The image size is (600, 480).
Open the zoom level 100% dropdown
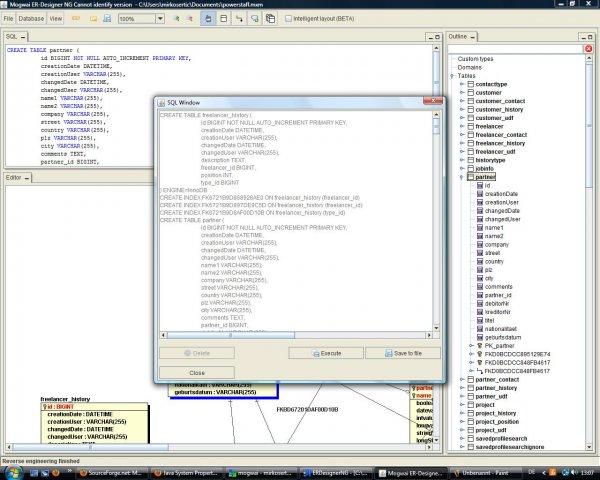(x=160, y=18)
